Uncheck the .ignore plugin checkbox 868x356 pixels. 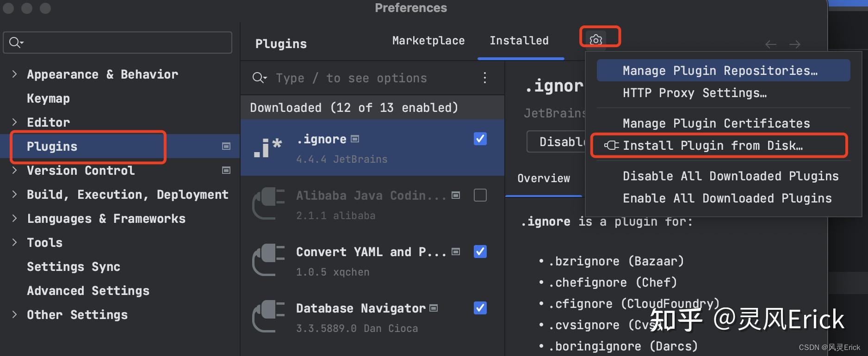click(480, 138)
